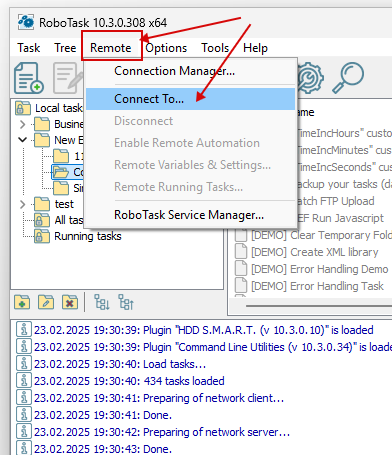Click log line about Command Line Utilities
Screen dimensions: 392x455
pos(213,347)
